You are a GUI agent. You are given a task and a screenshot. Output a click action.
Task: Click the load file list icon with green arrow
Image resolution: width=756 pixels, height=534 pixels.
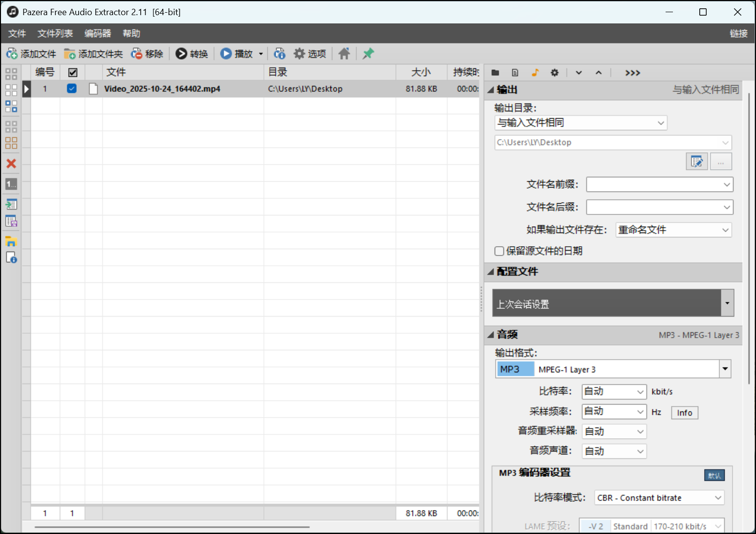(x=11, y=205)
